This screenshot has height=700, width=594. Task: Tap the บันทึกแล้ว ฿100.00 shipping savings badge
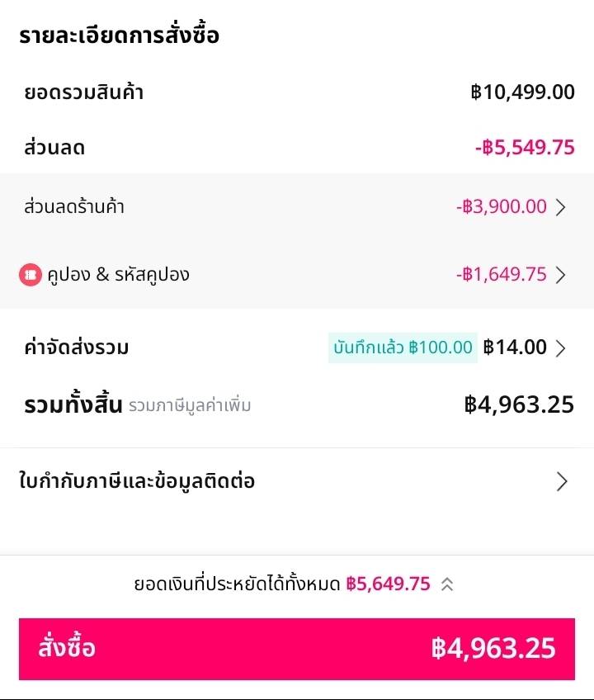(x=403, y=348)
